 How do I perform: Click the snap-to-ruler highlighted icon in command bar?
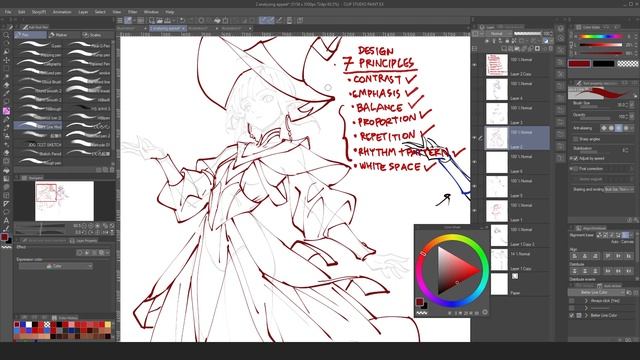click(x=263, y=20)
